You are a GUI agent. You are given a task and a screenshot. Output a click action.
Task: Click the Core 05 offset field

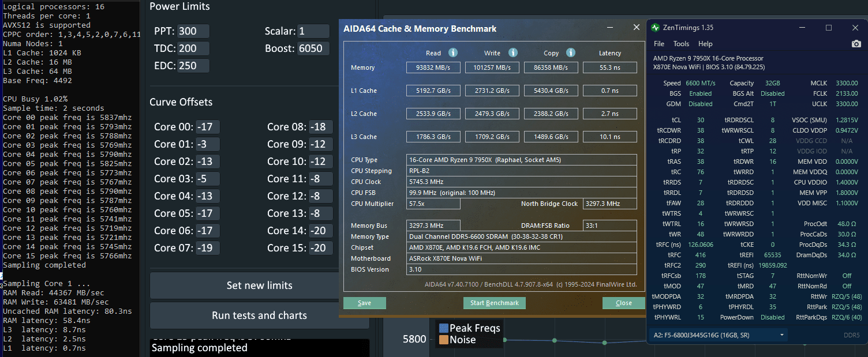[208, 213]
